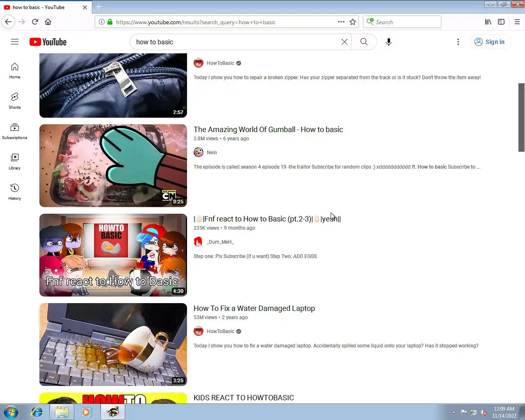Image resolution: width=525 pixels, height=420 pixels.
Task: Start voice search with microphone icon
Action: (x=389, y=42)
